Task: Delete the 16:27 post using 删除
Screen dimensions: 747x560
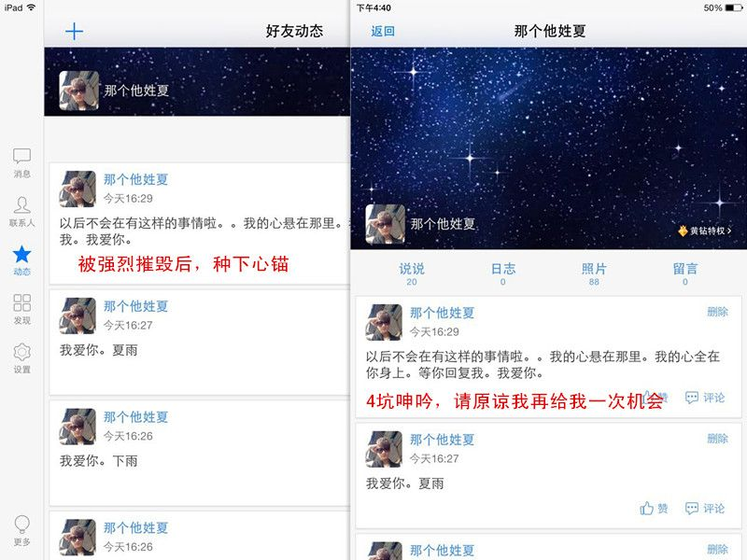Action: click(x=717, y=439)
